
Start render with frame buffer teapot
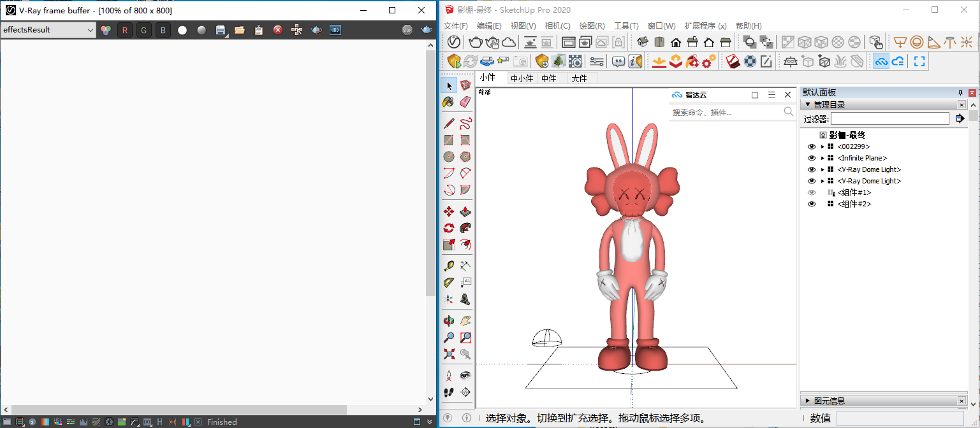[427, 30]
